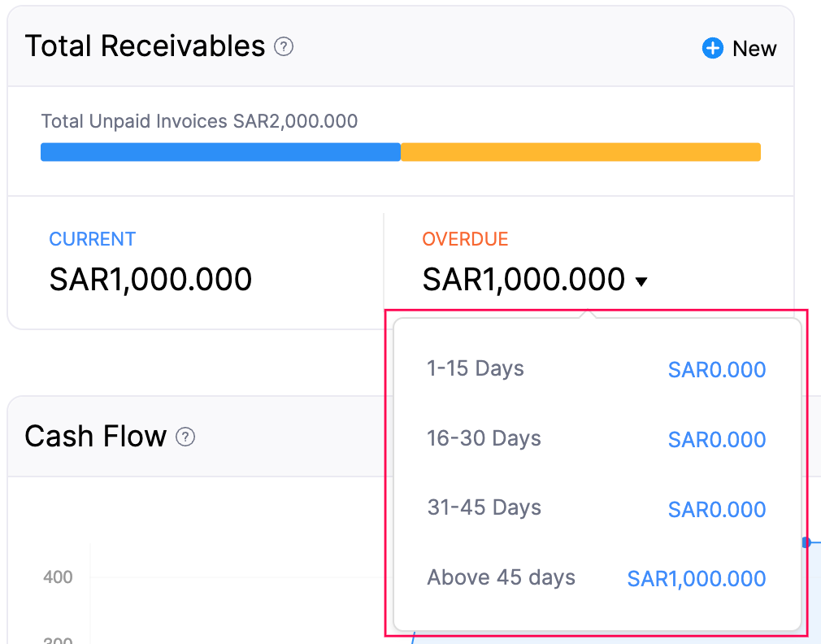Click the 16-30 Days amount link
821x644 pixels.
pyautogui.click(x=717, y=439)
